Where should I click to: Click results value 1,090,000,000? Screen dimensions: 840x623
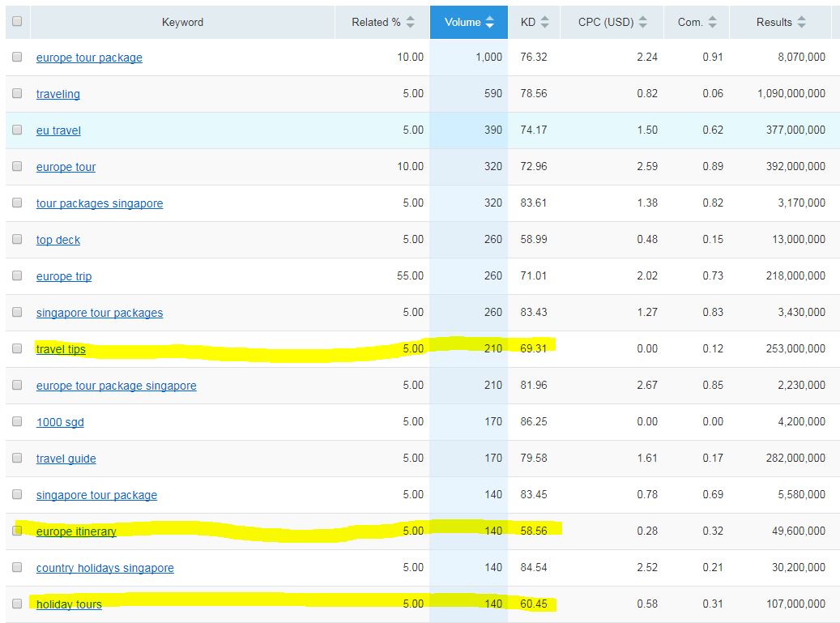[x=791, y=93]
